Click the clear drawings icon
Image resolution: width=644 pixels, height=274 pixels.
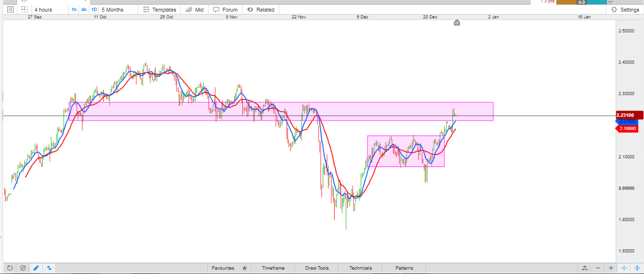23,268
